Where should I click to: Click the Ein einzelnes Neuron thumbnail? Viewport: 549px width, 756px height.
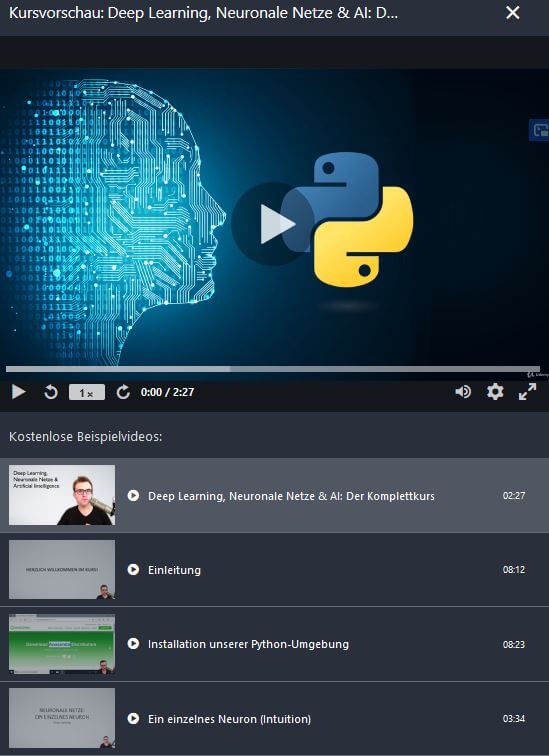[x=62, y=718]
